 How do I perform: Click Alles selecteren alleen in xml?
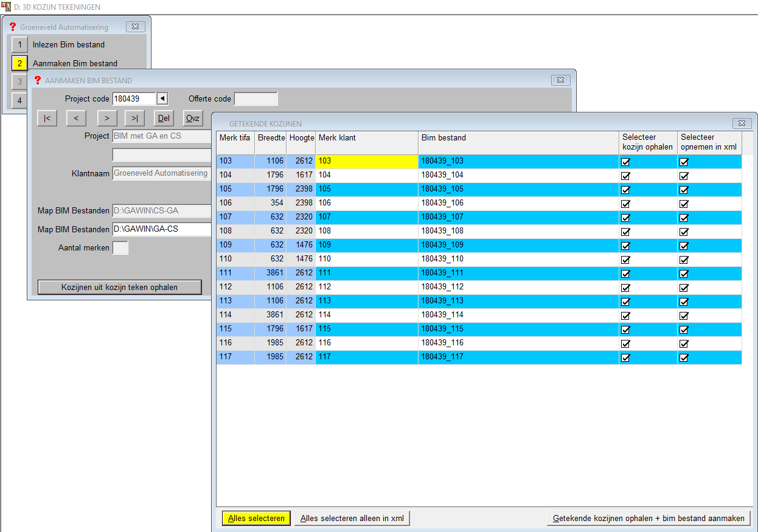pos(352,519)
